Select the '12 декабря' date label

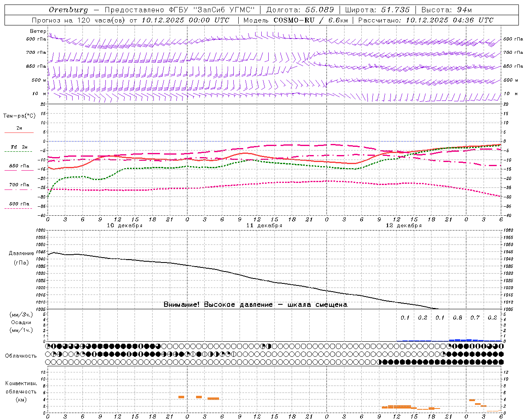pyautogui.click(x=404, y=226)
